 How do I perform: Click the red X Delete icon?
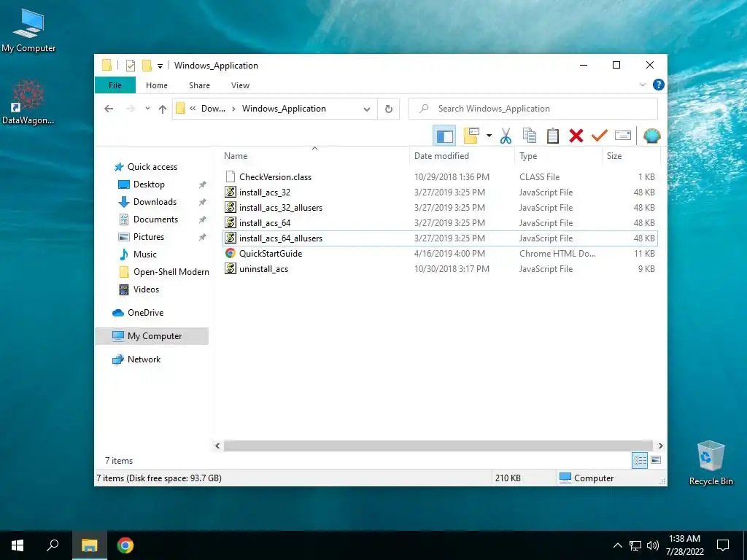[x=576, y=136]
